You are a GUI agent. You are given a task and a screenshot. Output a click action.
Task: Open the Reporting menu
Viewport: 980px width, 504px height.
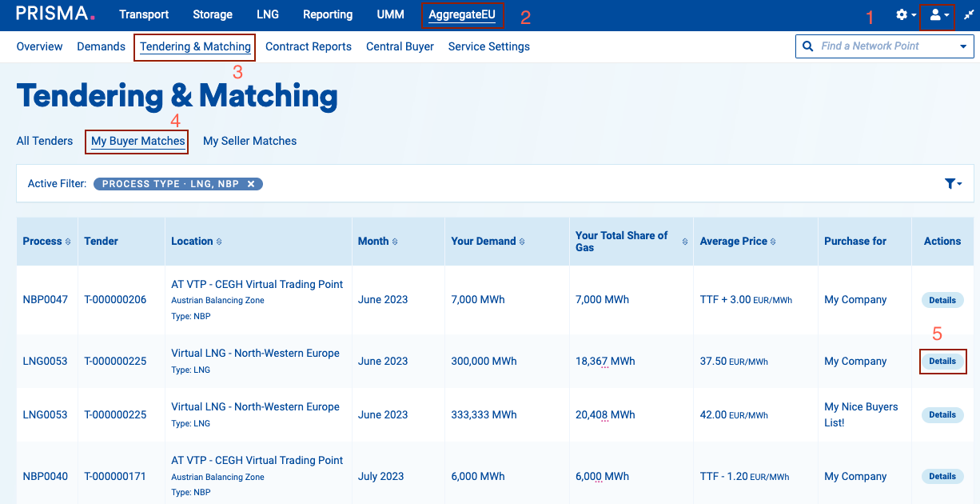click(328, 14)
